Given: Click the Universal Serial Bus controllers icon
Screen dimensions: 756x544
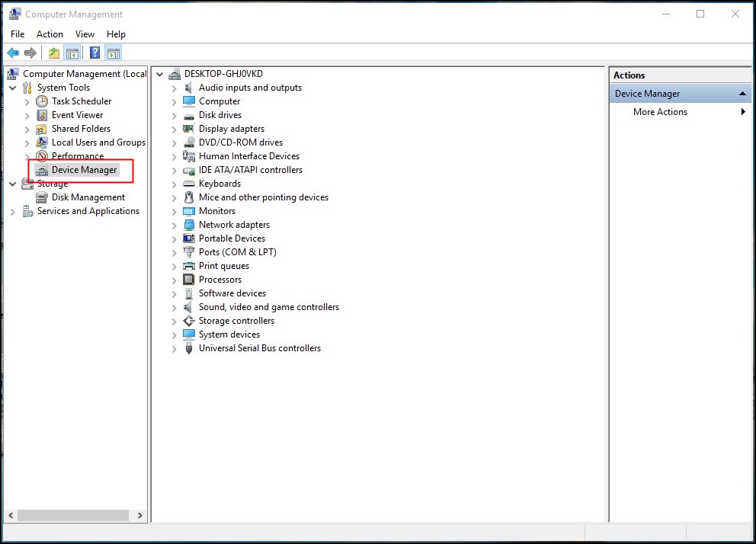Looking at the screenshot, I should pyautogui.click(x=188, y=348).
